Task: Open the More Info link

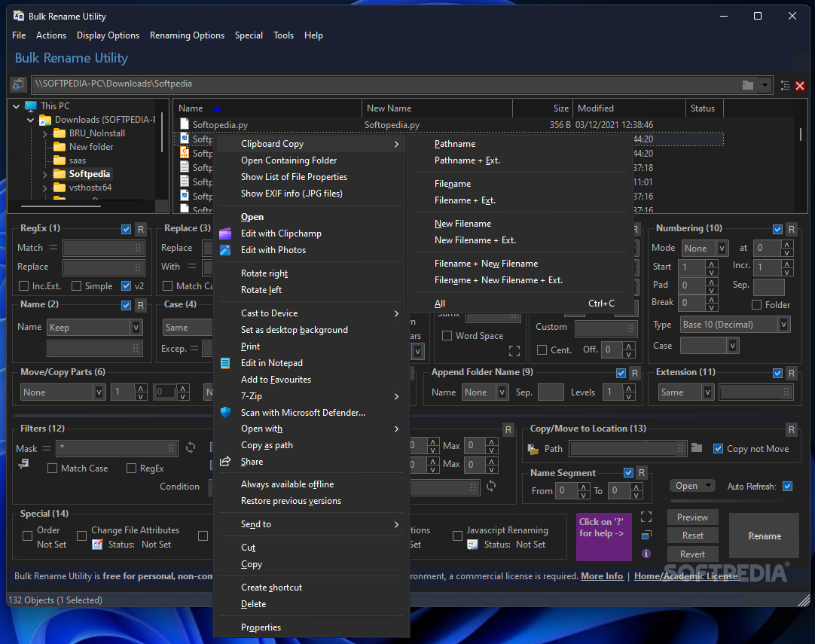Action: (601, 576)
